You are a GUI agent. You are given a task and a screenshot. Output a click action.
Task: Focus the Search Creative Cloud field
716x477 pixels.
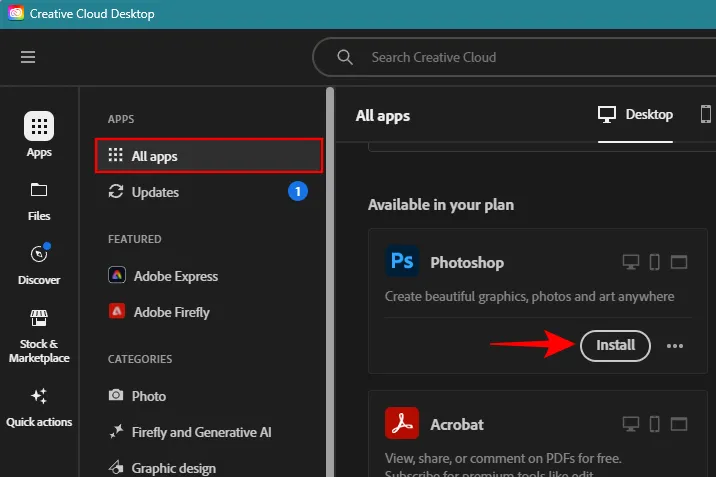[x=515, y=57]
